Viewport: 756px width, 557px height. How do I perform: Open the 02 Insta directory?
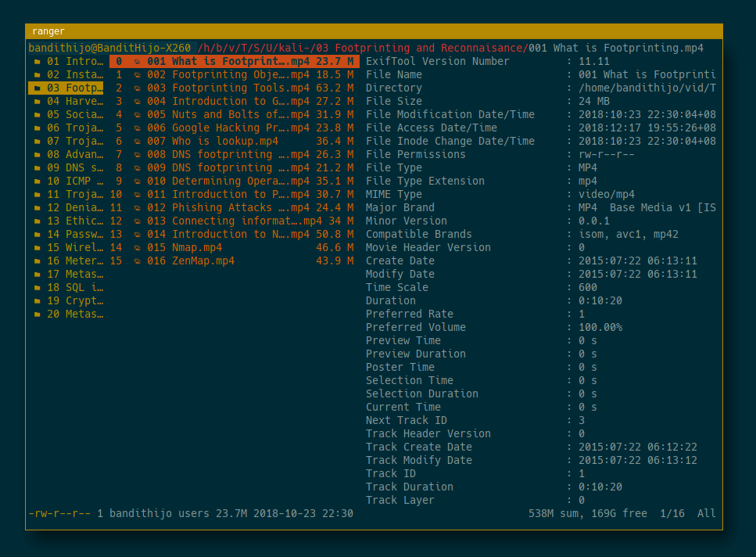(74, 74)
